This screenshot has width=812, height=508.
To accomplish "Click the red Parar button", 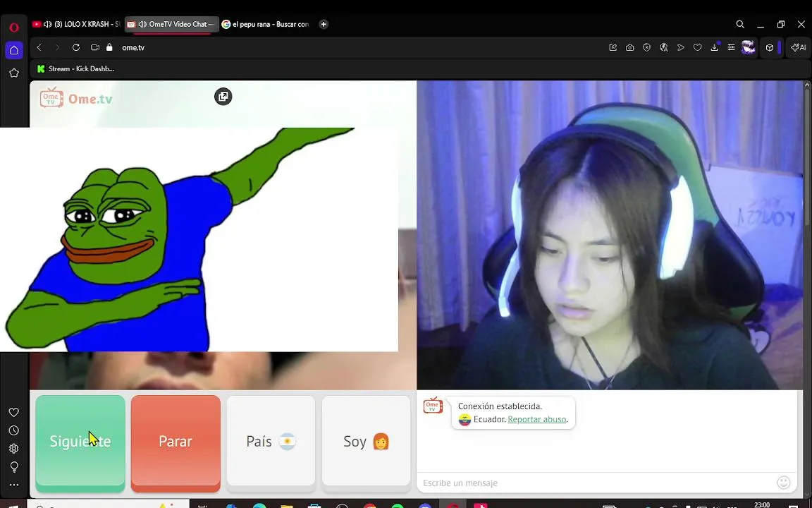I will click(x=176, y=443).
